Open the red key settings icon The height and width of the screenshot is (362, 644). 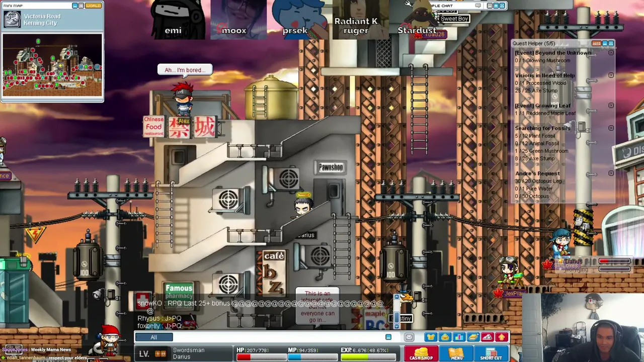[x=487, y=337]
